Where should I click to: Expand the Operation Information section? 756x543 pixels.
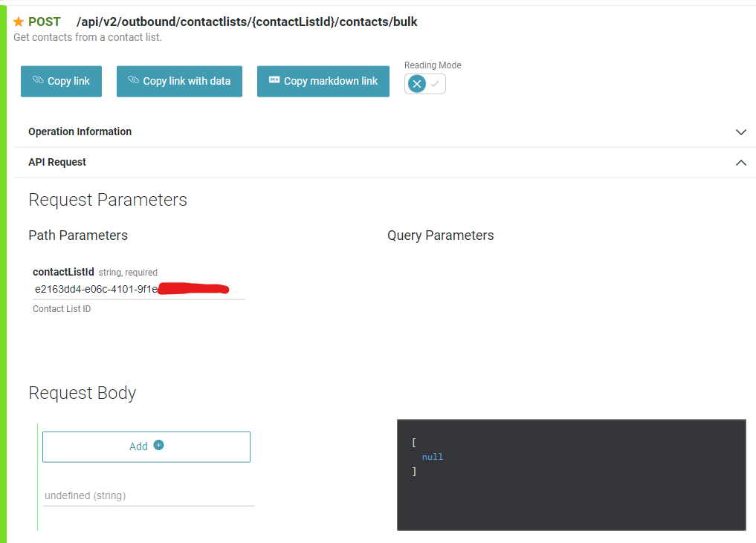click(385, 131)
